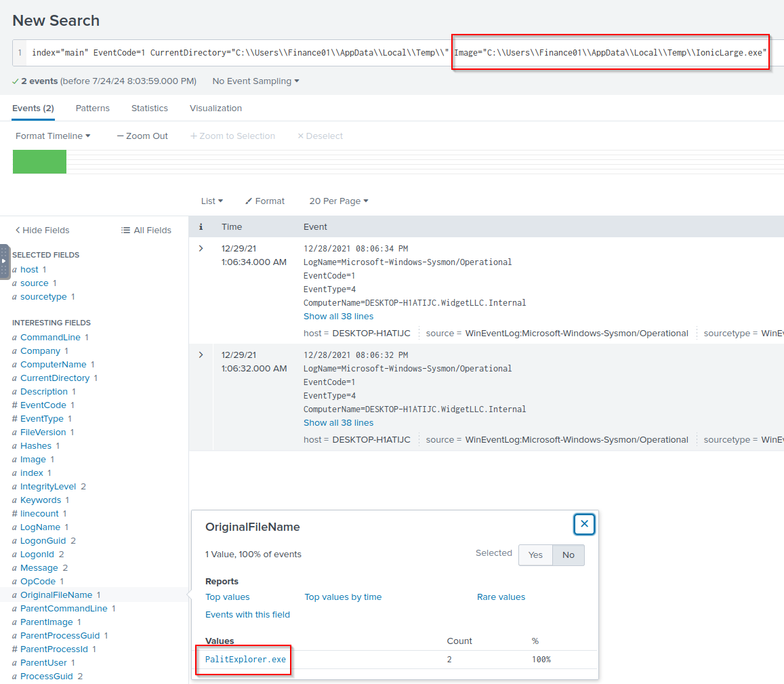
Task: Switch to the Patterns tab
Action: (x=92, y=108)
